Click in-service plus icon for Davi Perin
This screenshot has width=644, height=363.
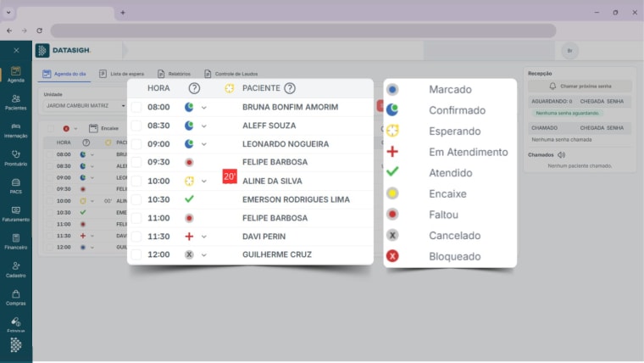(189, 237)
